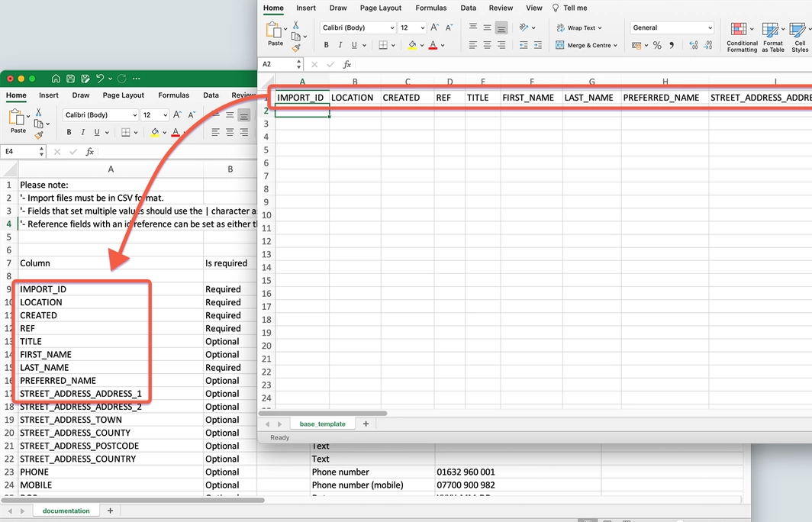The height and width of the screenshot is (522, 812).
Task: Align text right in base_template window
Action: click(x=501, y=45)
